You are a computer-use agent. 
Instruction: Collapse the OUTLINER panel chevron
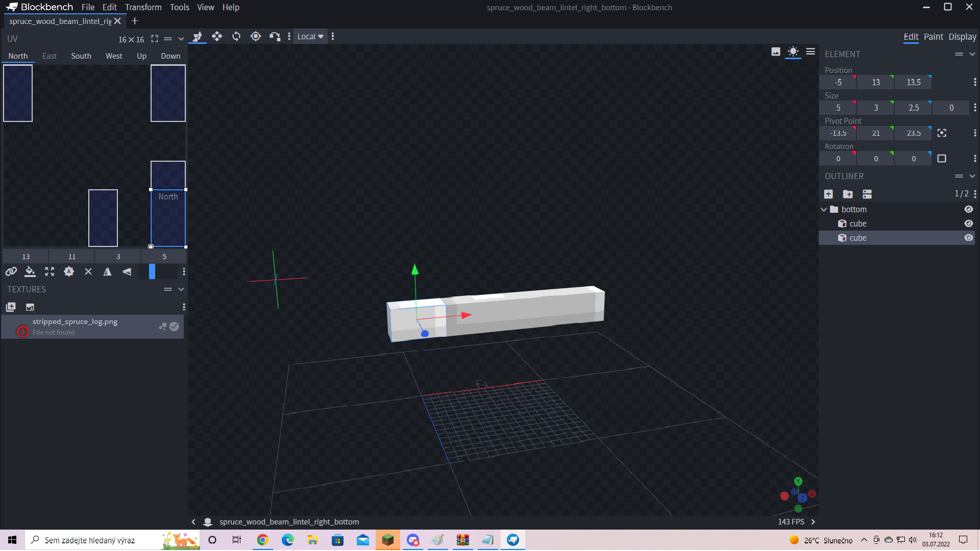[x=972, y=176]
